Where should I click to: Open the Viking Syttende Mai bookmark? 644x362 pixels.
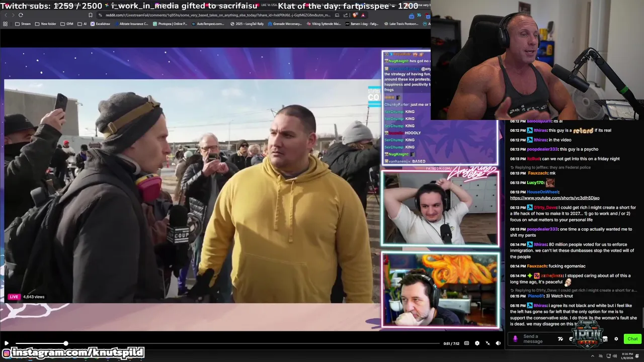tap(324, 24)
